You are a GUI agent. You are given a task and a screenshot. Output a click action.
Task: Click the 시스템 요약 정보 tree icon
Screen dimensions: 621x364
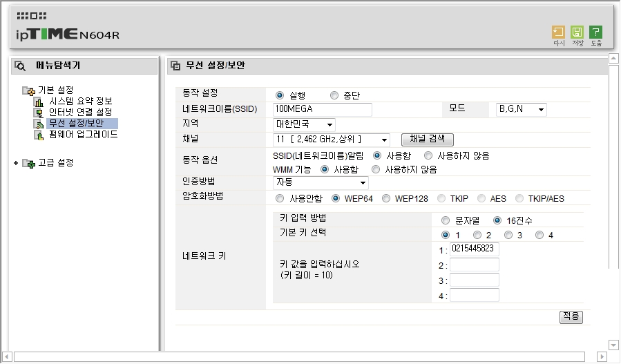tap(39, 102)
